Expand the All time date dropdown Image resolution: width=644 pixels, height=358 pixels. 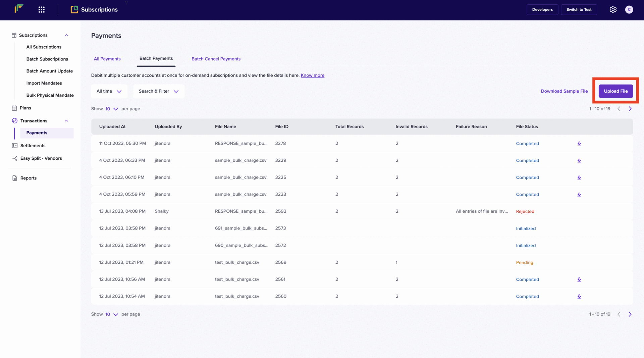click(x=109, y=91)
